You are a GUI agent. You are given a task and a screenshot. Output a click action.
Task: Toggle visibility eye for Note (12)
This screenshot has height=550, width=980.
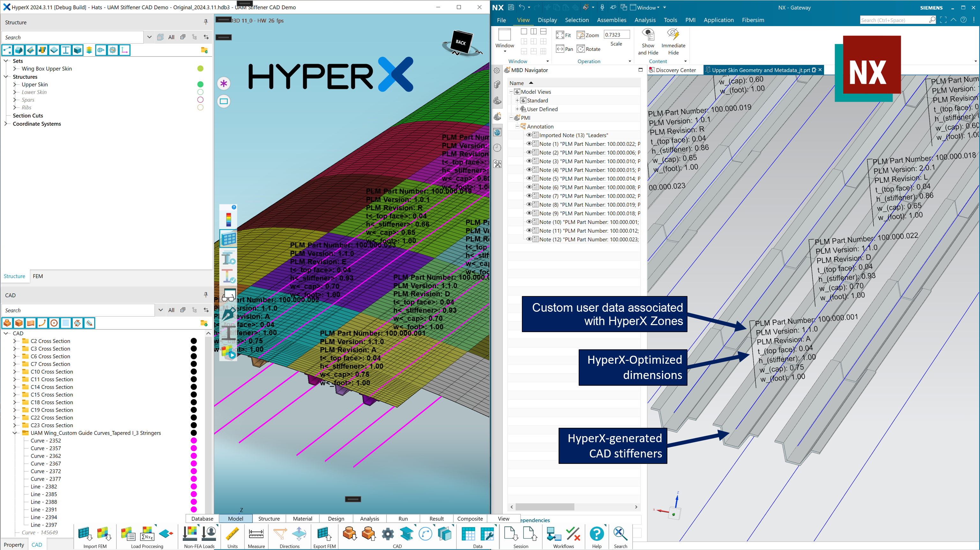pyautogui.click(x=529, y=239)
